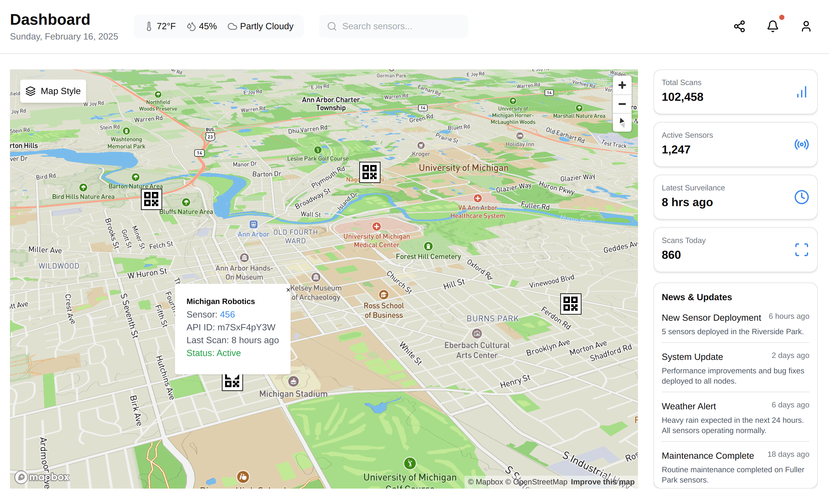This screenshot has height=504, width=829.
Task: Select QR marker near Ferdon Rd
Action: (571, 304)
